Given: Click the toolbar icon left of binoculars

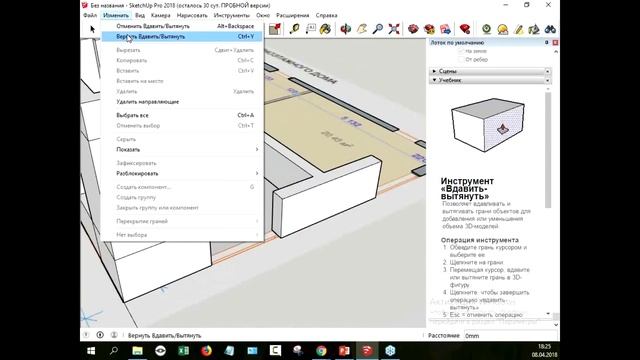Looking at the screenshot, I should 534,29.
